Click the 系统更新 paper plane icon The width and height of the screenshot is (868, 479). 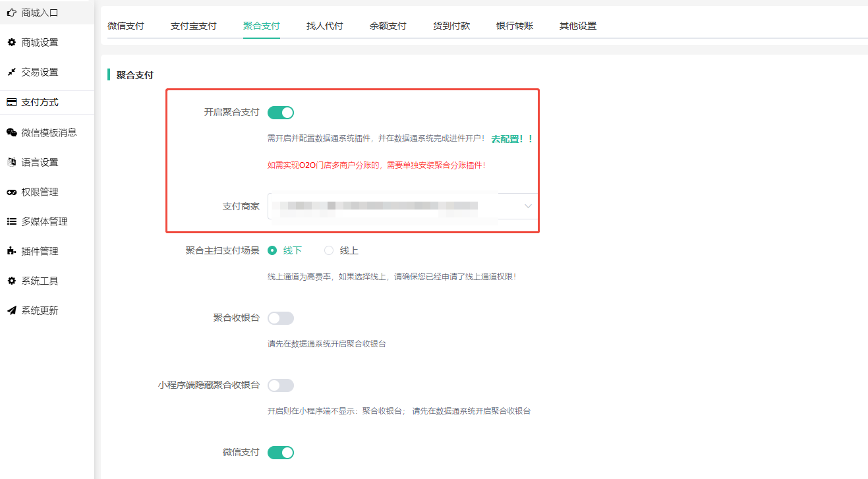point(11,310)
